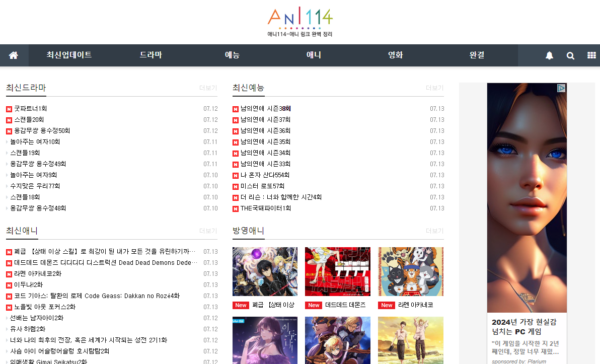This screenshot has width=600, height=364.
Task: Open the 선배는 남자아이2화 link
Action: pyautogui.click(x=37, y=318)
